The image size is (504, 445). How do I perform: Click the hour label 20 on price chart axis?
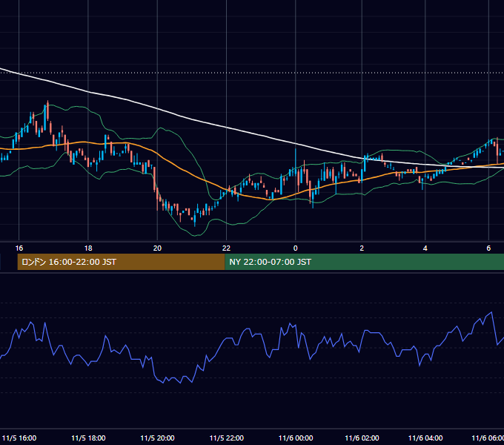coord(157,248)
